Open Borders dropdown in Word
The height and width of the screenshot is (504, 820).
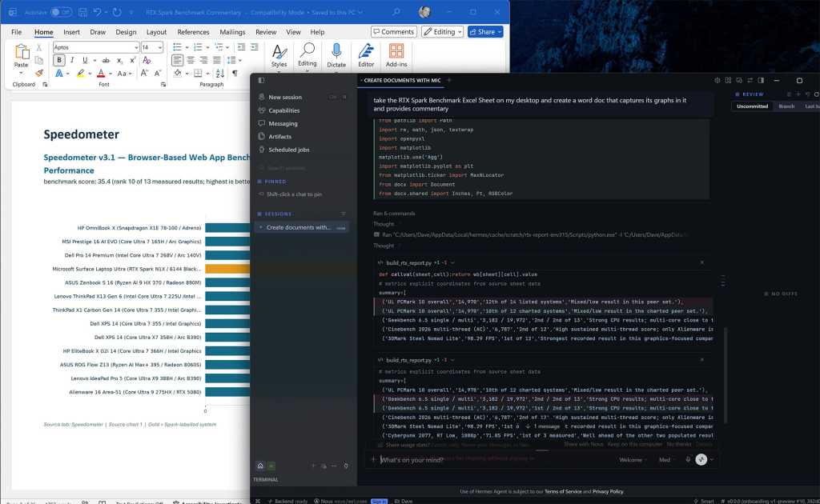click(x=207, y=73)
